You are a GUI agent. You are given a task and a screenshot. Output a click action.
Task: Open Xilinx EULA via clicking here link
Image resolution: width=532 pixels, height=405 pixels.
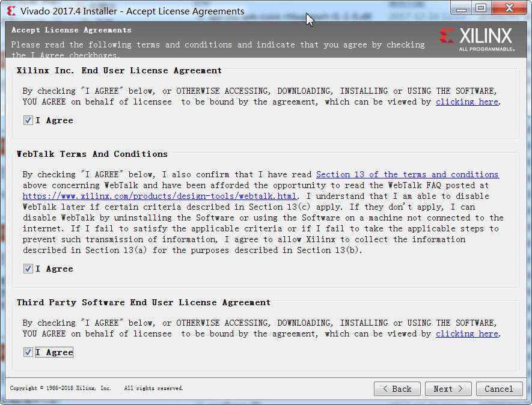pyautogui.click(x=467, y=102)
